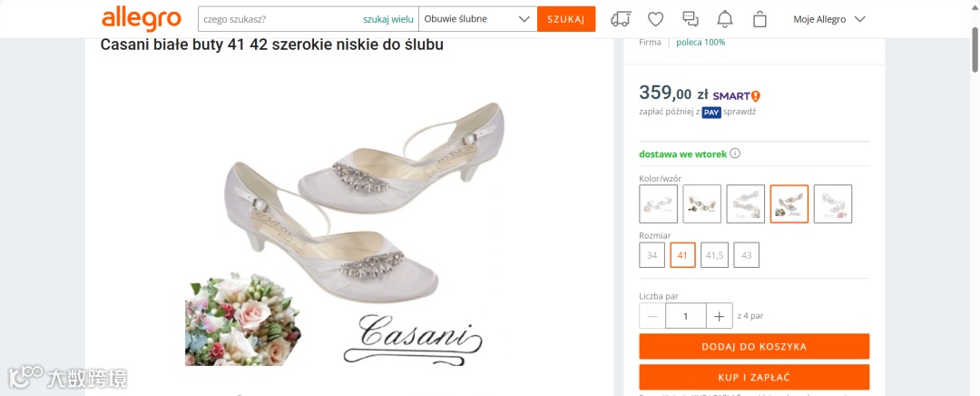Increase pair quantity with plus button
The width and height of the screenshot is (980, 396).
point(719,316)
